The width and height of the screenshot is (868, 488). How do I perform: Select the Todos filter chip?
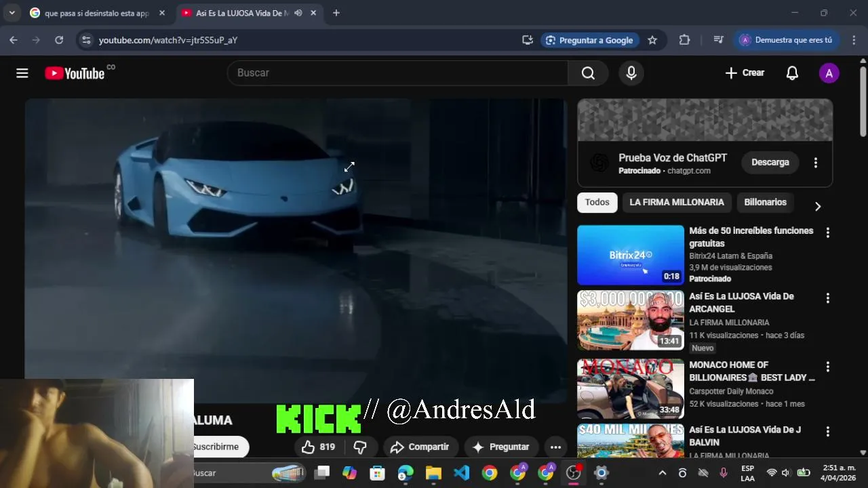click(597, 203)
